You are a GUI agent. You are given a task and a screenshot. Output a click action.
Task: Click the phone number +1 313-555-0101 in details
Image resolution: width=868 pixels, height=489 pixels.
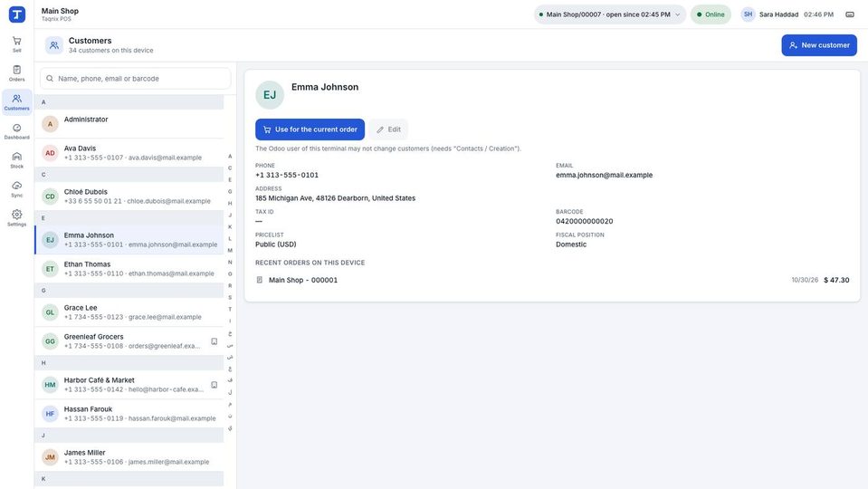[x=287, y=175]
